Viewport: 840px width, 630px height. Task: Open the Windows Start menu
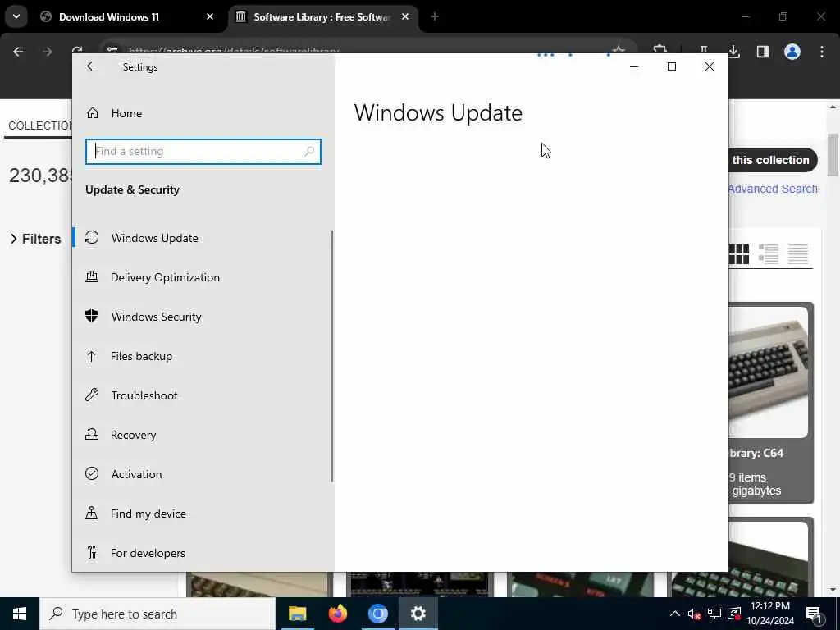point(20,614)
